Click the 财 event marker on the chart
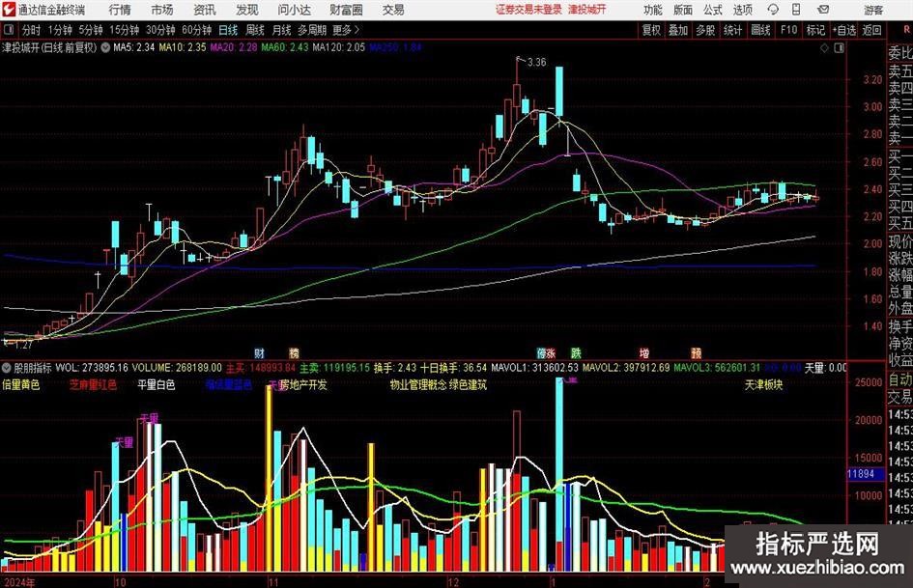Image resolution: width=913 pixels, height=588 pixels. [x=259, y=352]
